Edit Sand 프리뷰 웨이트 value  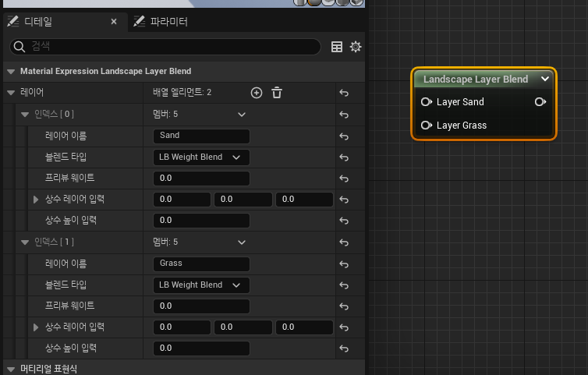coord(201,179)
